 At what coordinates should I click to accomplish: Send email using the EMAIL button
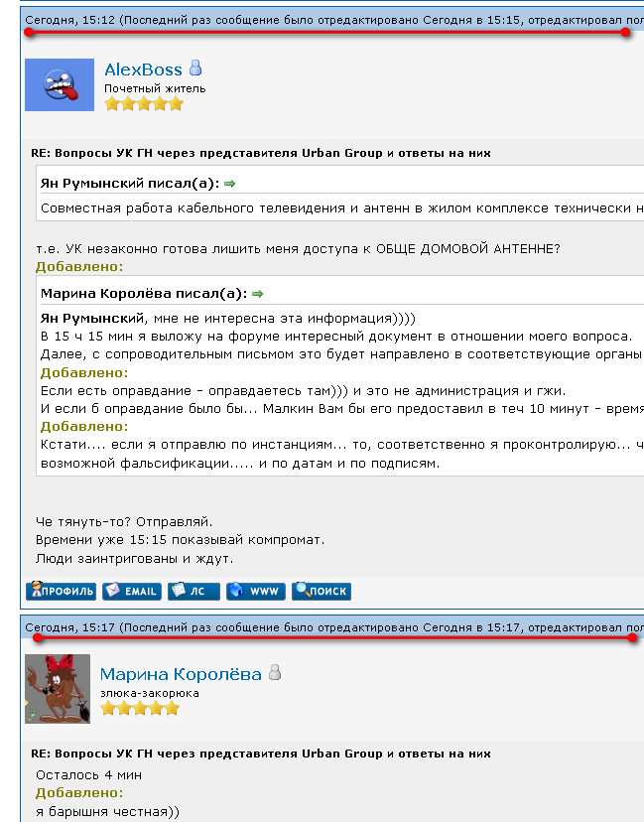132,592
